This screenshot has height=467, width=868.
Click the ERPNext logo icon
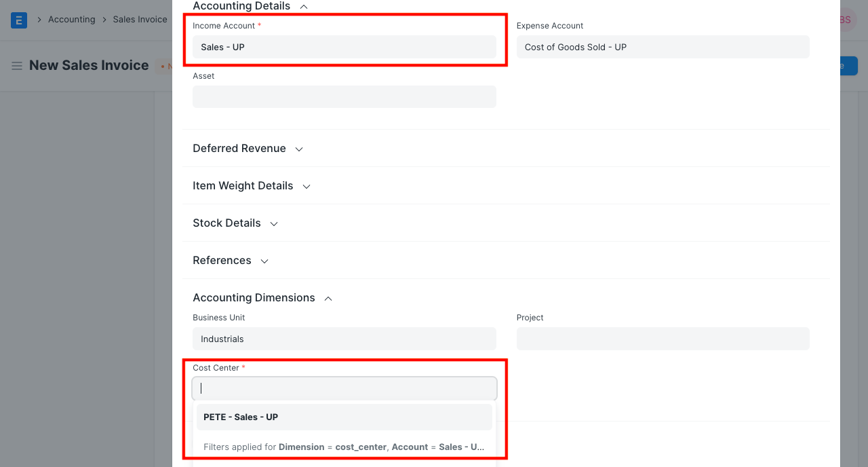click(18, 20)
